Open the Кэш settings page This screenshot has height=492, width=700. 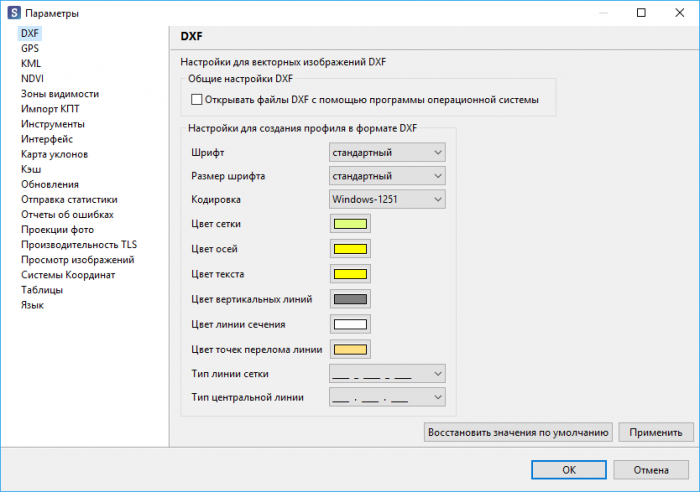[x=31, y=169]
